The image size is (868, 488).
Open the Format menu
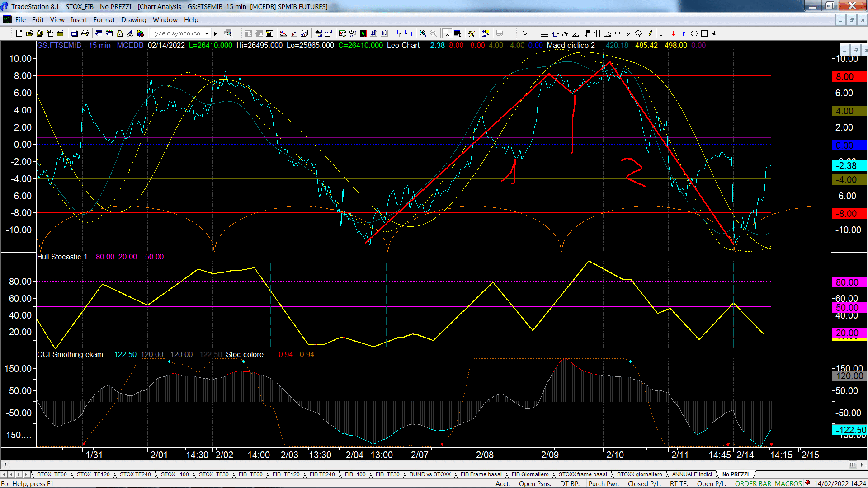tap(104, 20)
